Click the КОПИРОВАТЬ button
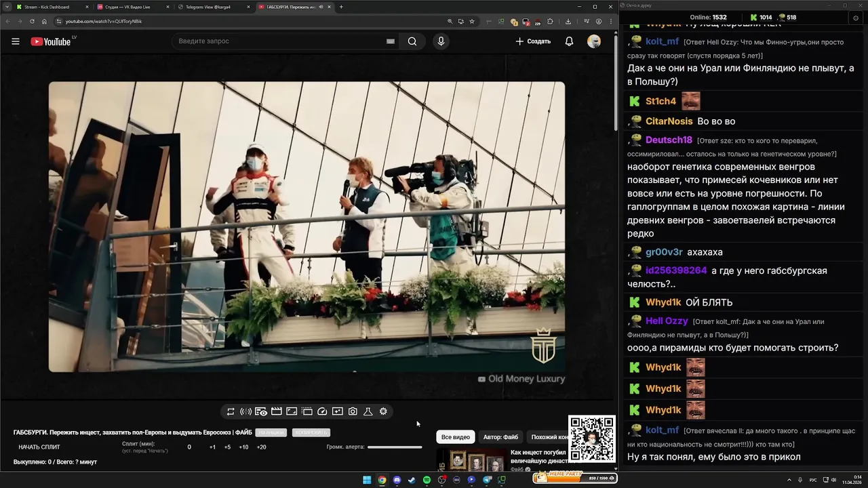Image resolution: width=868 pixels, height=488 pixels. coord(311,432)
